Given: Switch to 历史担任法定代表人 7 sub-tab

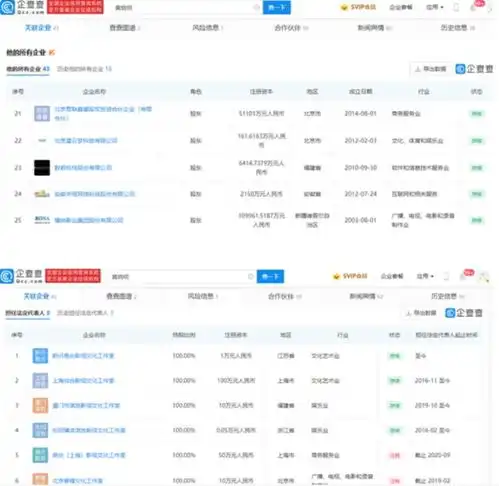Looking at the screenshot, I should coord(85,313).
